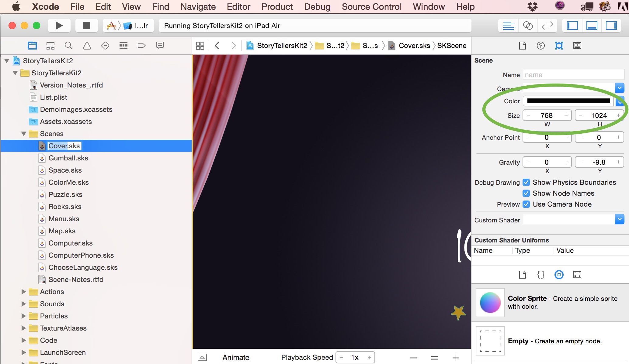Toggle the Show Node Names checkbox
Screen dimensions: 629x364
coord(526,193)
